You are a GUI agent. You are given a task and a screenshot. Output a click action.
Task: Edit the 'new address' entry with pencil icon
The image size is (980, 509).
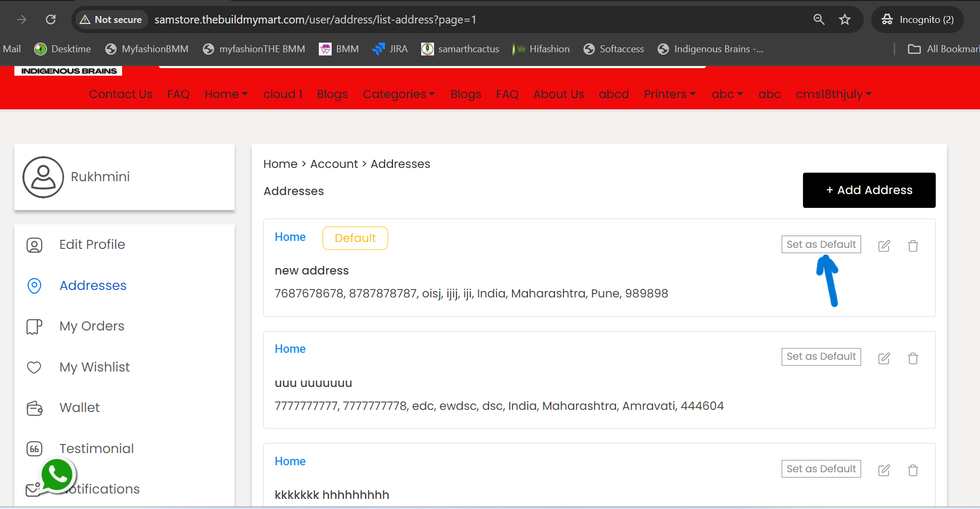[884, 246]
